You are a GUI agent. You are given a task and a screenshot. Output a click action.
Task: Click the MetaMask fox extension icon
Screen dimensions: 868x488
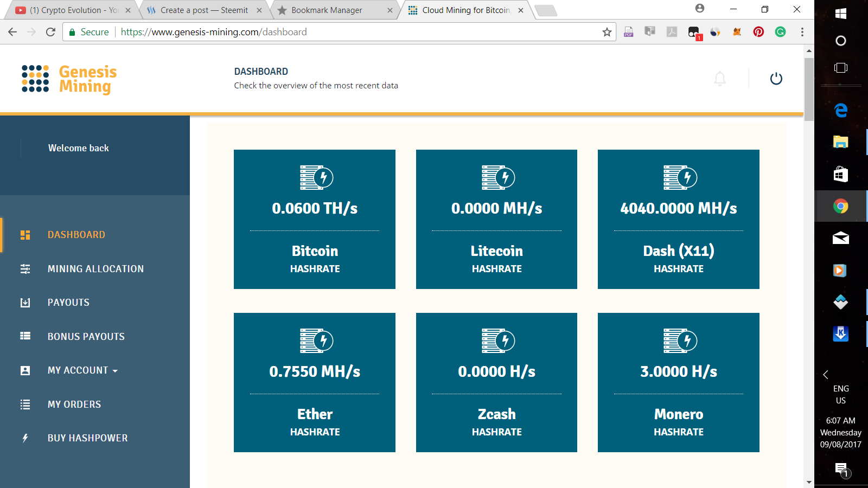737,32
